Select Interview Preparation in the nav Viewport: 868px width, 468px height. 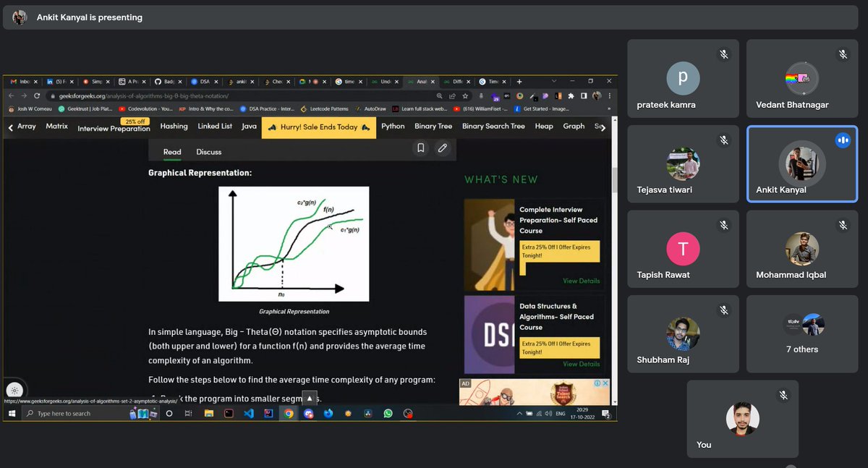tap(114, 129)
